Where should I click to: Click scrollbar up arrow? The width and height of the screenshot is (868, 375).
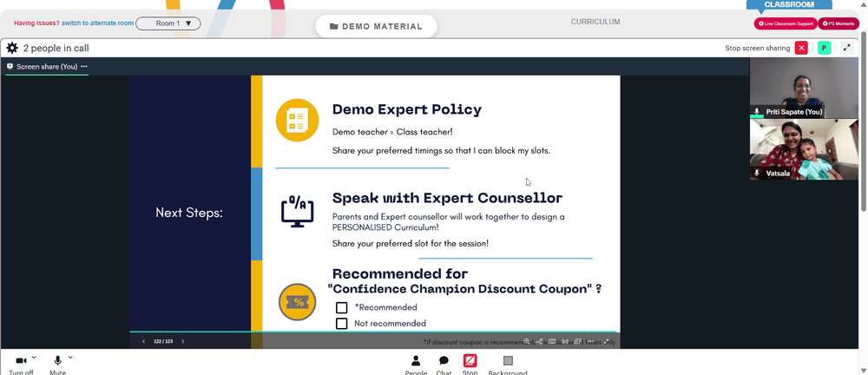pos(864,4)
